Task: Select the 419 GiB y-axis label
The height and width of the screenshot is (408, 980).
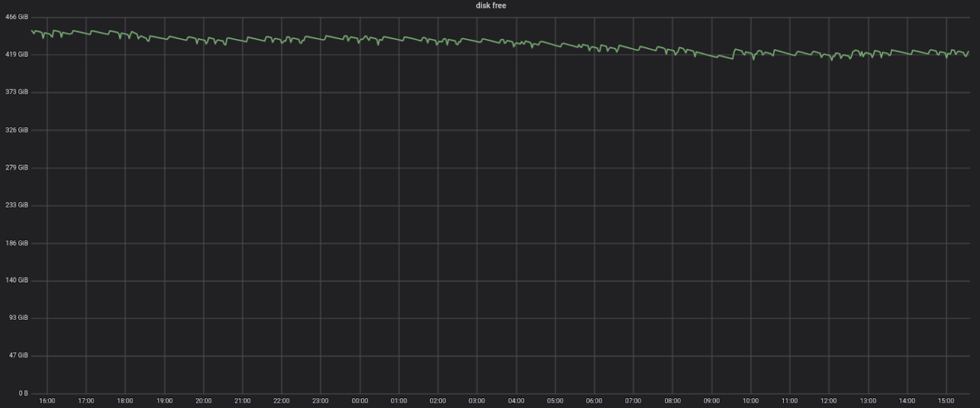Action: (18, 54)
